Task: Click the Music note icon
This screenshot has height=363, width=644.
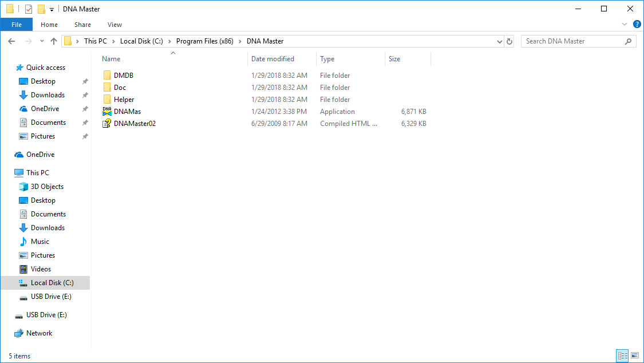Action: [x=23, y=242]
